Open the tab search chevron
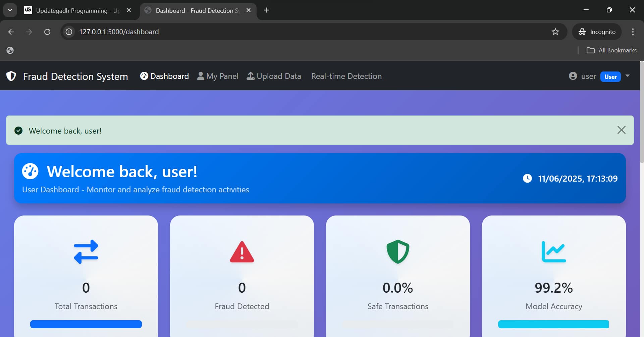Viewport: 644px width, 337px height. click(x=10, y=10)
